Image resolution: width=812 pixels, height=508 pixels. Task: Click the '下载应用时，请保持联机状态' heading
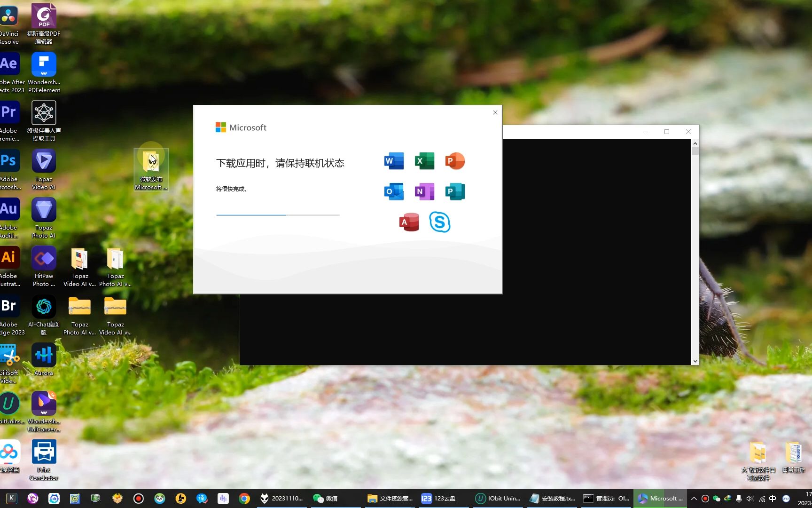pos(280,163)
